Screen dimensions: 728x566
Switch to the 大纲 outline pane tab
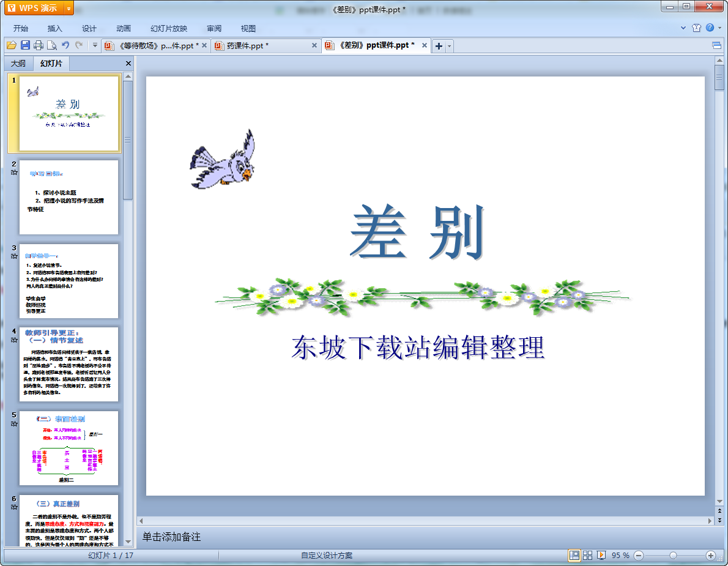[x=18, y=63]
